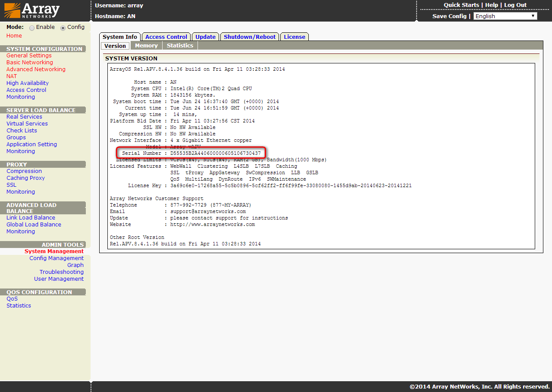
Task: Select System Management under Admin Tools
Action: pyautogui.click(x=54, y=251)
